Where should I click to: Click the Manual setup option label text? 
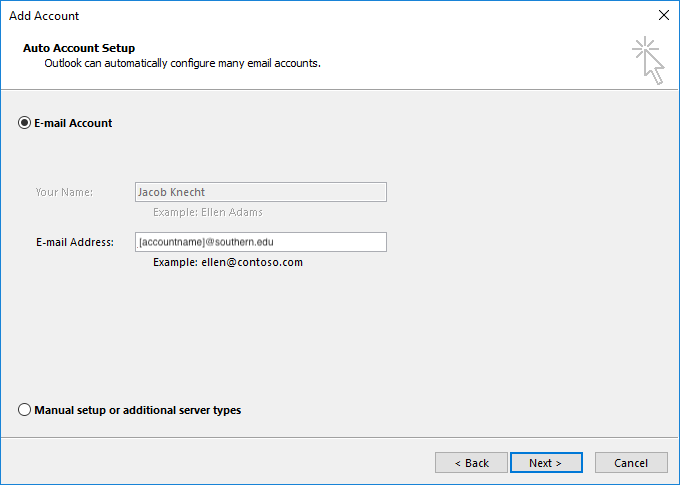pyautogui.click(x=137, y=410)
